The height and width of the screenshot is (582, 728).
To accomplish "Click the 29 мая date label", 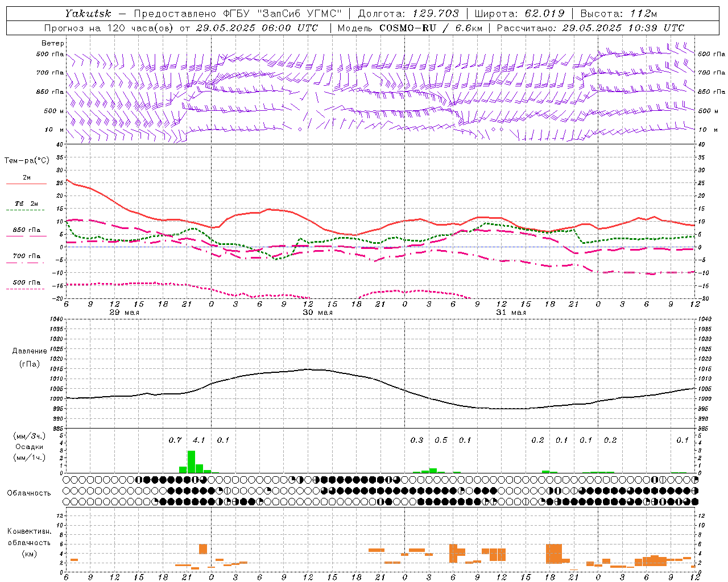I will click(124, 313).
